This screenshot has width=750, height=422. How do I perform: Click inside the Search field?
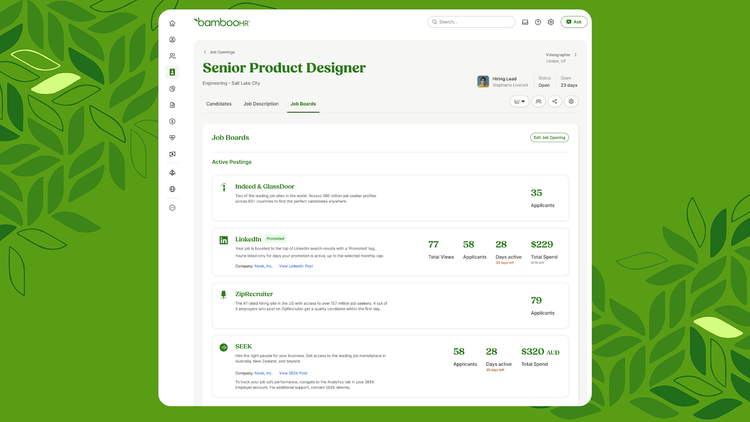[x=471, y=22]
